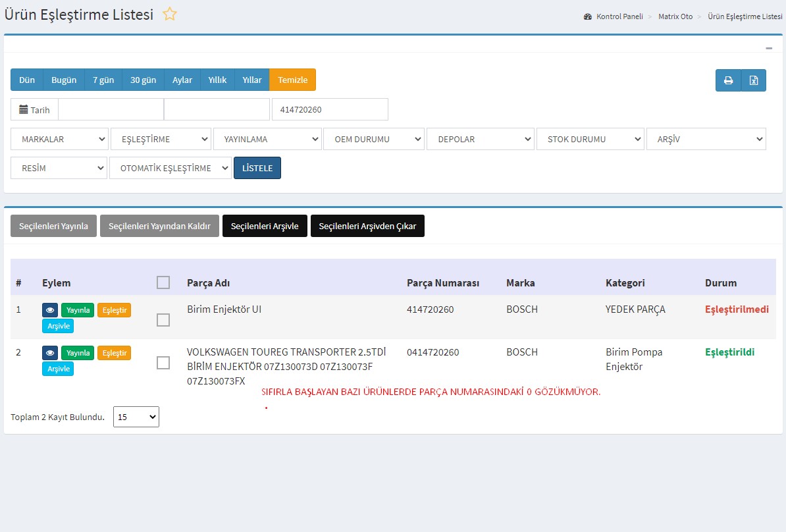Check the Volkswagen Toureg row checkbox
Viewport: 786px width, 532px height.
[x=163, y=363]
